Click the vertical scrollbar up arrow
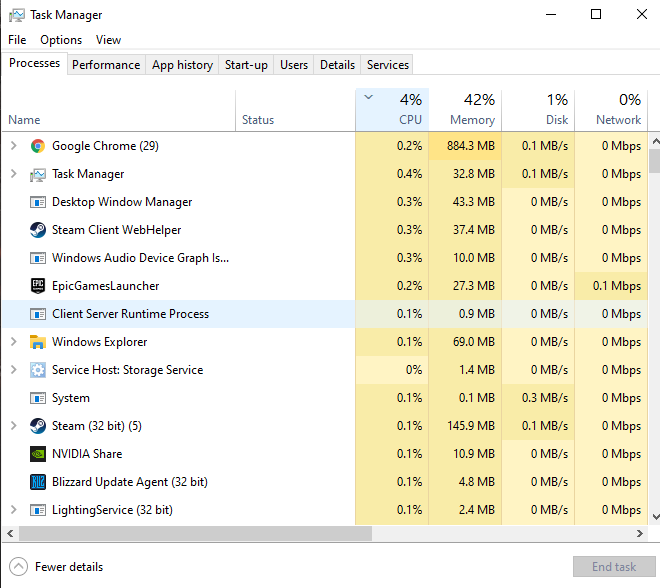The width and height of the screenshot is (660, 588). pos(655,141)
